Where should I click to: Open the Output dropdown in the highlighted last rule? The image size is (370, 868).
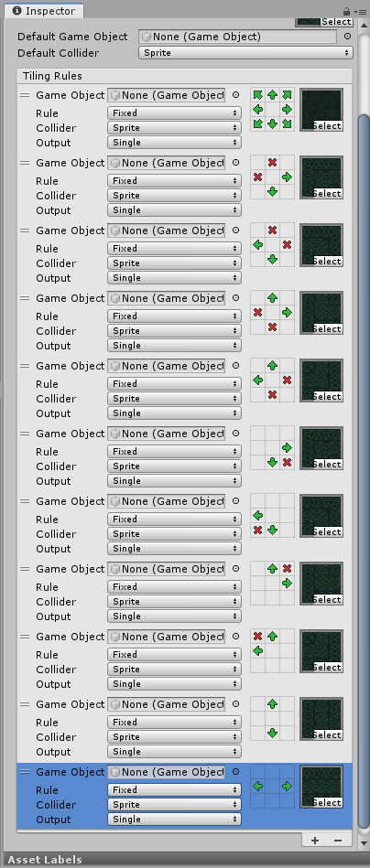click(175, 820)
